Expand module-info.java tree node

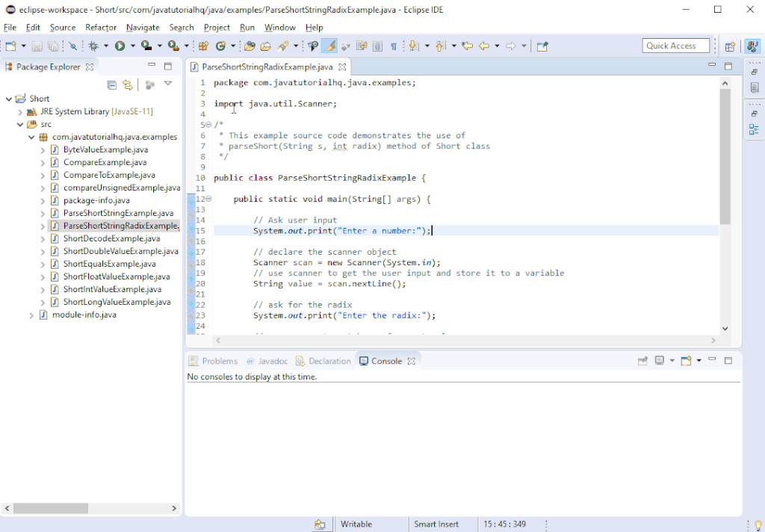point(31,315)
